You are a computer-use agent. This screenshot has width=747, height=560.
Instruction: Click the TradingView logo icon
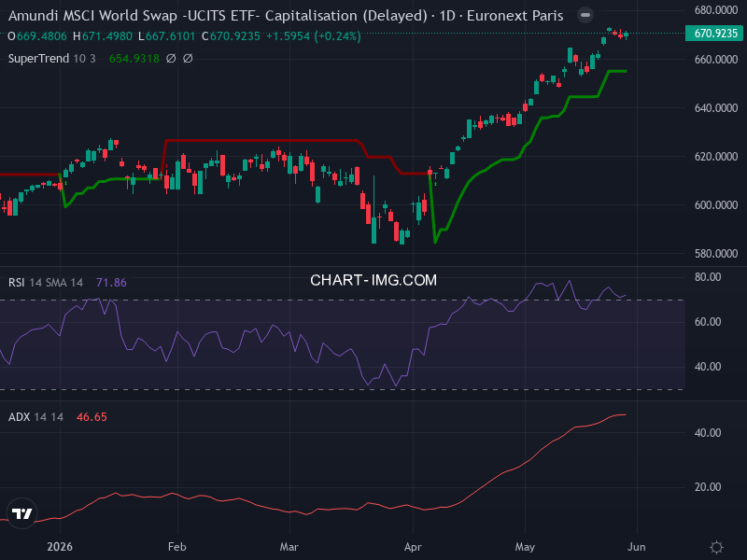[21, 513]
